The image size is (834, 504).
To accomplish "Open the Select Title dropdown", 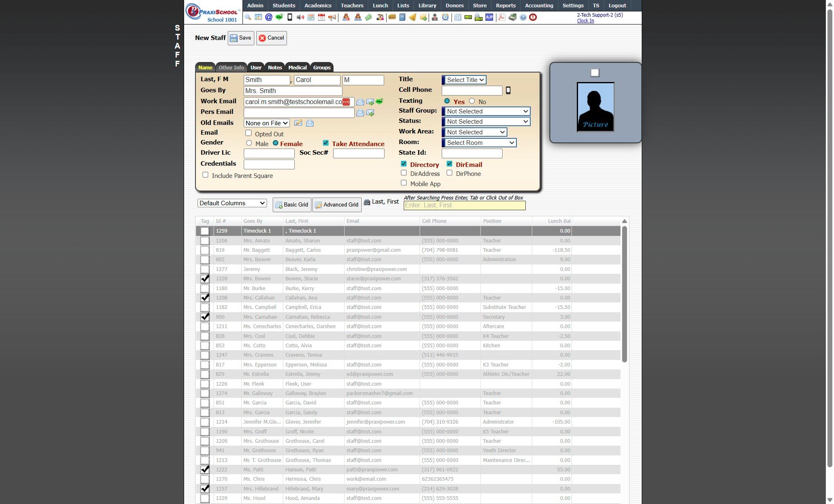I will click(x=465, y=80).
